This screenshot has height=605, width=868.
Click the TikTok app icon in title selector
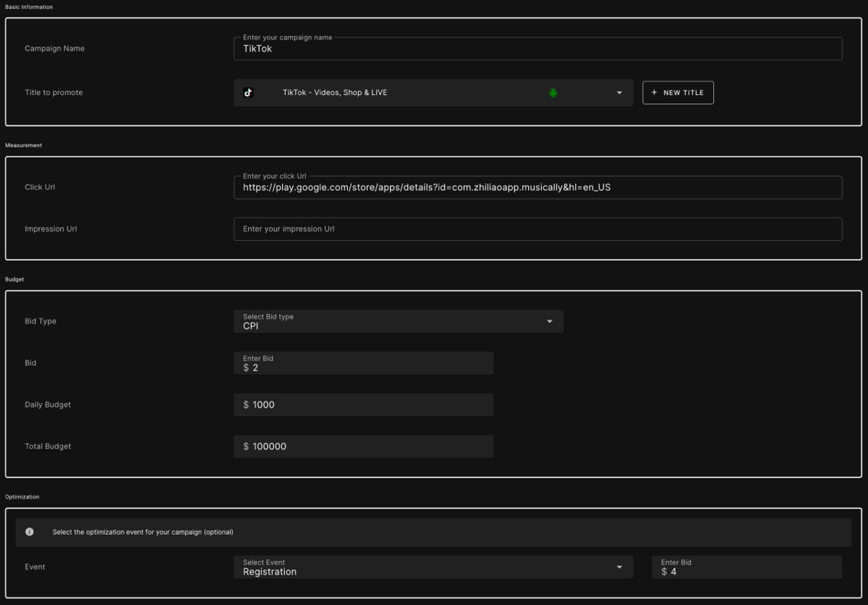click(x=248, y=93)
